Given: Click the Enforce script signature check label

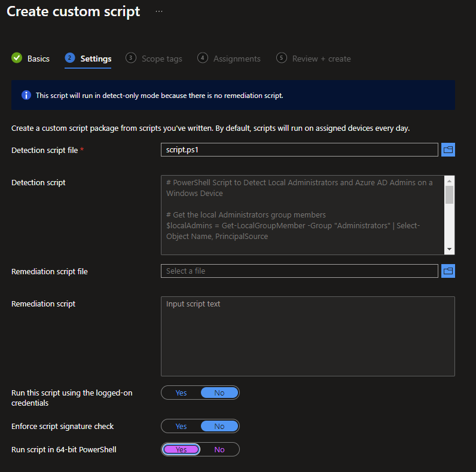Looking at the screenshot, I should (x=63, y=426).
